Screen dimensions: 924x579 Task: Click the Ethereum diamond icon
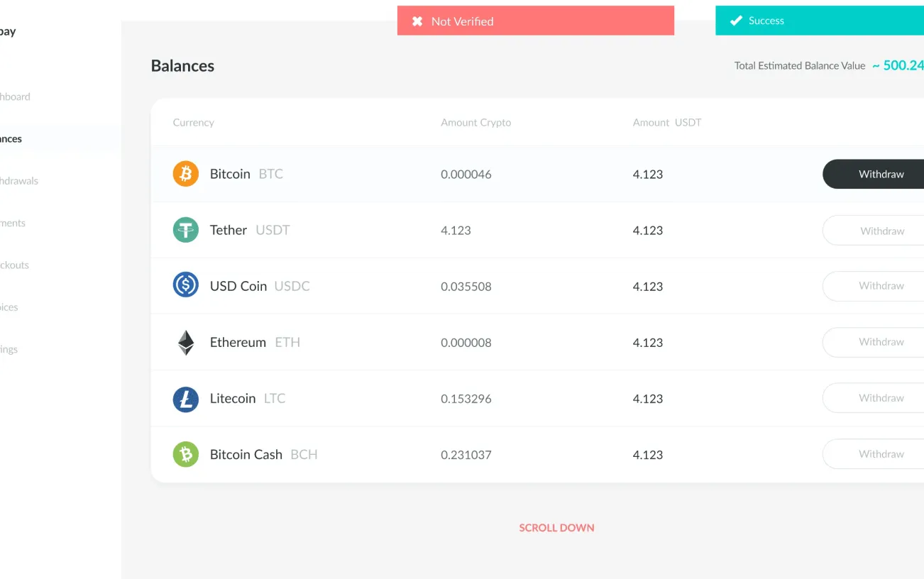coord(186,343)
